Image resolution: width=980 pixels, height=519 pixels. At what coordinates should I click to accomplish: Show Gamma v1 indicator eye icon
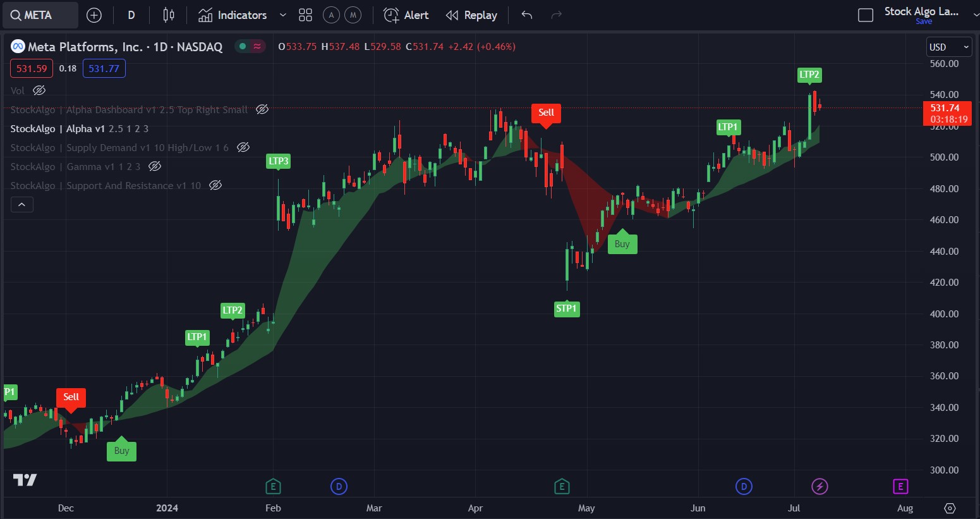pyautogui.click(x=155, y=166)
